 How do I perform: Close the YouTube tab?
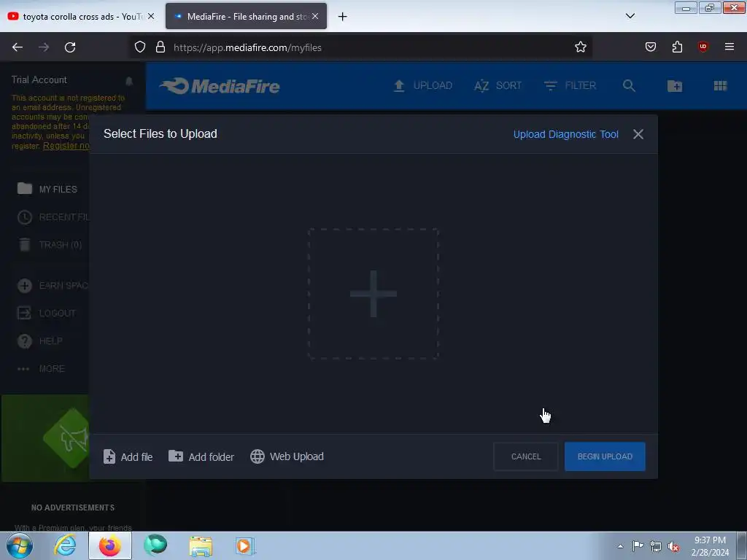click(x=150, y=16)
